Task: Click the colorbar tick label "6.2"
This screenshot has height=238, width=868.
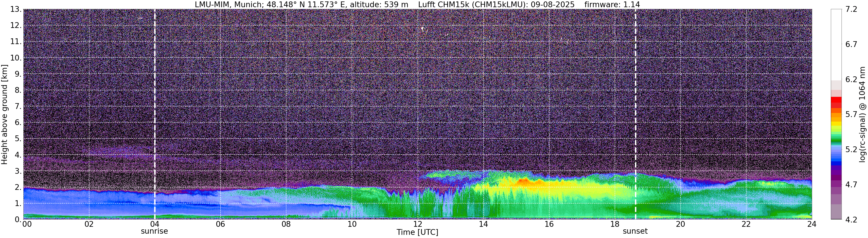Action: click(x=851, y=80)
